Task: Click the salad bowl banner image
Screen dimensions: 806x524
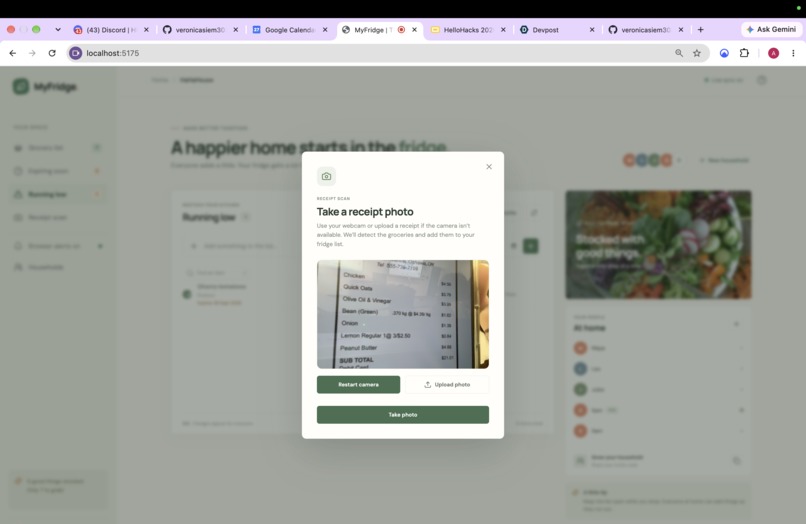Action: click(x=658, y=245)
